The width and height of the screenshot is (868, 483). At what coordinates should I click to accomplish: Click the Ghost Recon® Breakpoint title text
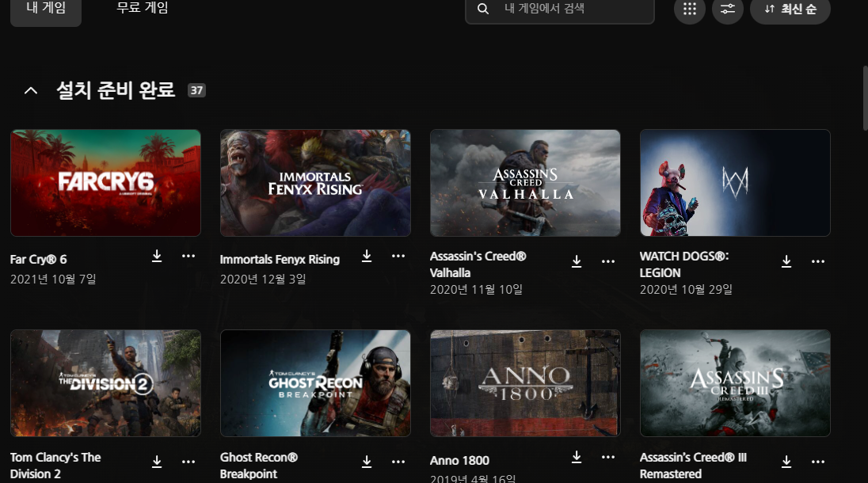[x=258, y=466]
